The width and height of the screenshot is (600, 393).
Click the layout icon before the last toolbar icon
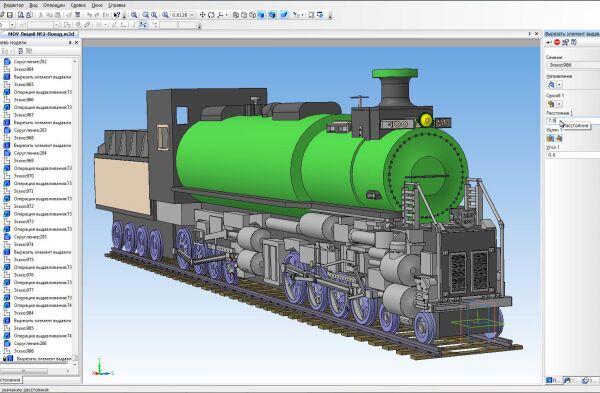pyautogui.click(x=311, y=15)
